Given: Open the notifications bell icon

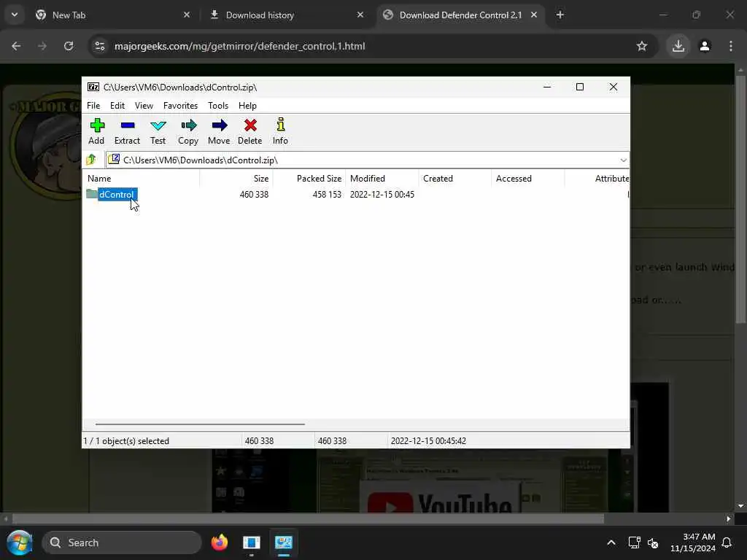Looking at the screenshot, I should pos(727,542).
